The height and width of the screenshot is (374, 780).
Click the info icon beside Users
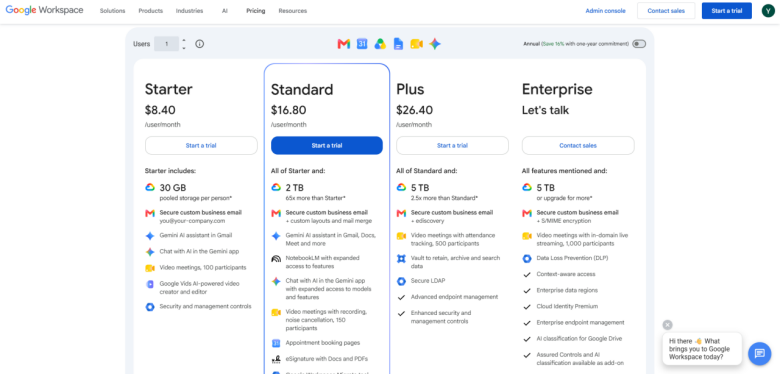[x=199, y=44]
